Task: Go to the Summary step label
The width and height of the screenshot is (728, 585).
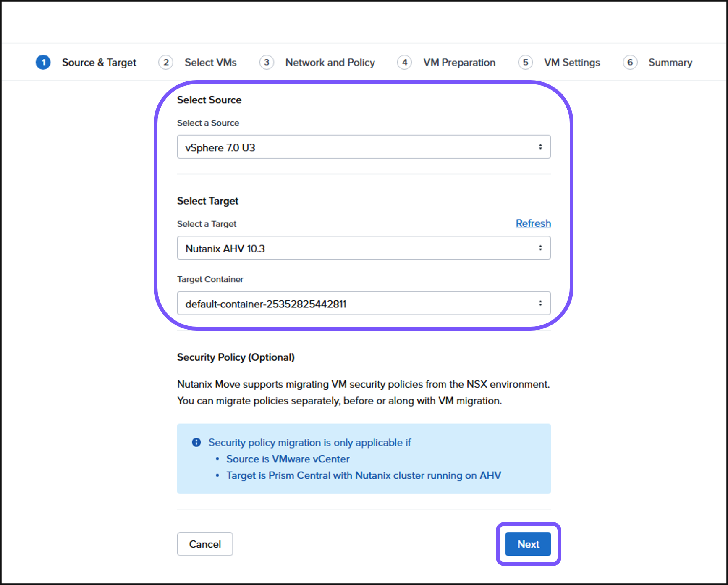Action: click(x=670, y=63)
